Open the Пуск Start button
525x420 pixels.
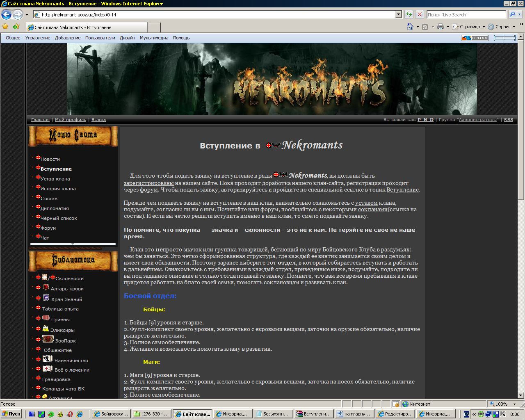[x=11, y=414]
